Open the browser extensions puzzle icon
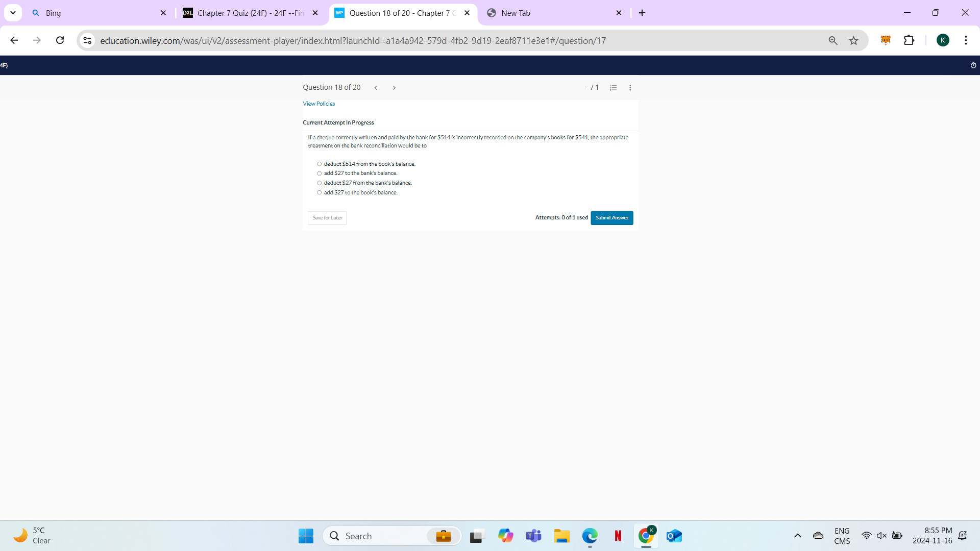Screen dimensions: 980x551 910,40
